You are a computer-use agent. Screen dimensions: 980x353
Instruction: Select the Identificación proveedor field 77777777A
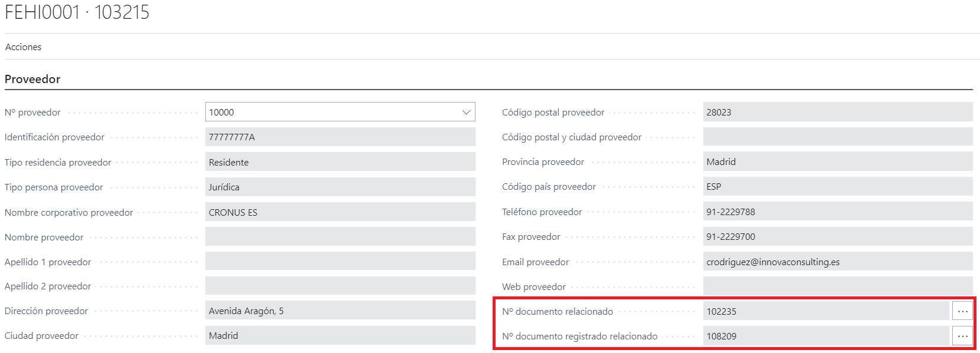pos(340,137)
